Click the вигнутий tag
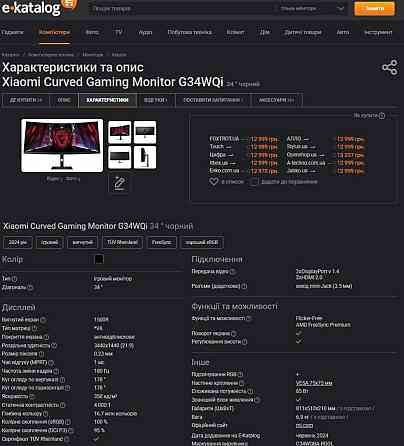The image size is (404, 446). [x=83, y=242]
